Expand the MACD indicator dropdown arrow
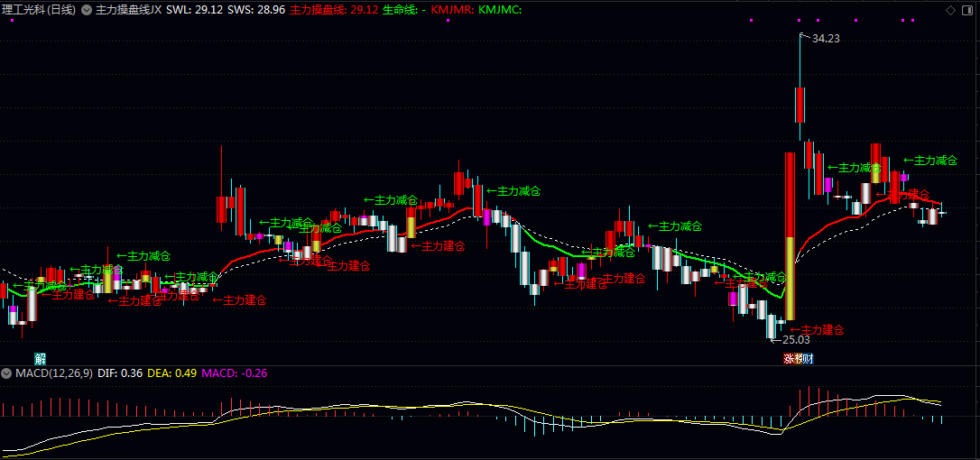The width and height of the screenshot is (980, 460). click(x=7, y=373)
